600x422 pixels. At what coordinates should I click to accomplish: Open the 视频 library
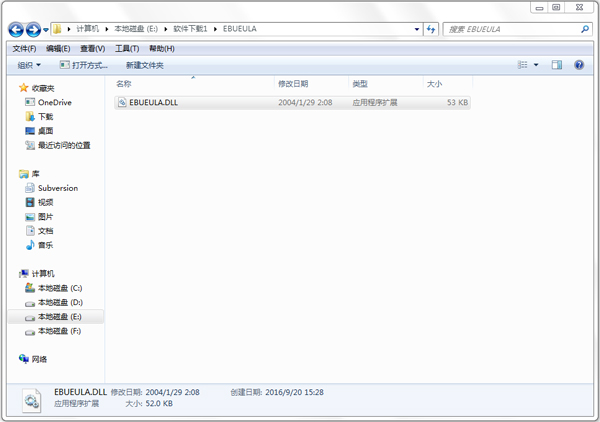(46, 202)
